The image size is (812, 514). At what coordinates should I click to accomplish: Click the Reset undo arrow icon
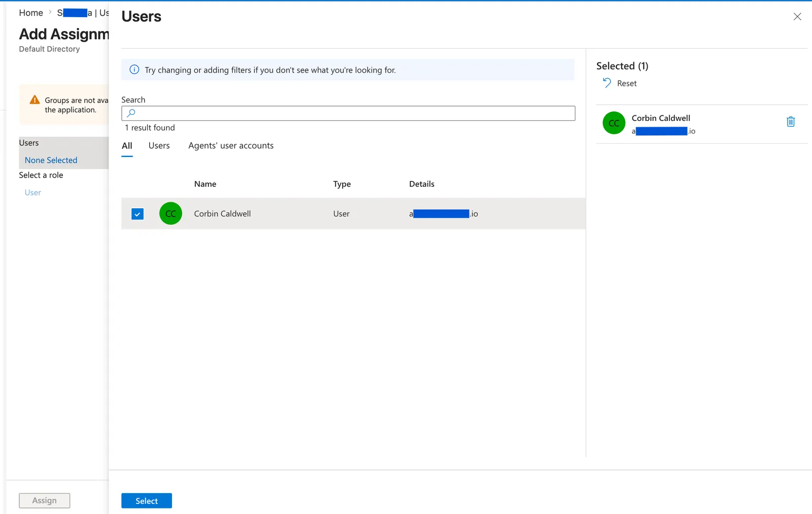pyautogui.click(x=606, y=83)
